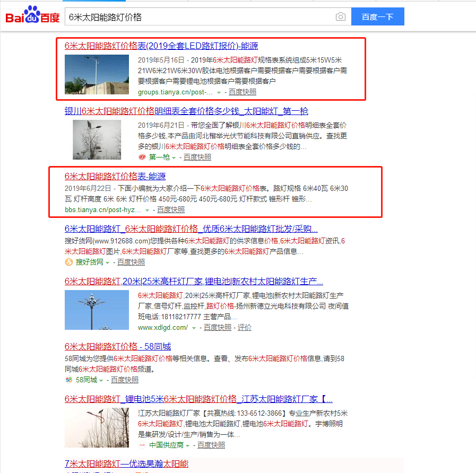The image size is (476, 473).
Task: Click the 中国供应商 site icon
Action: pos(142,445)
